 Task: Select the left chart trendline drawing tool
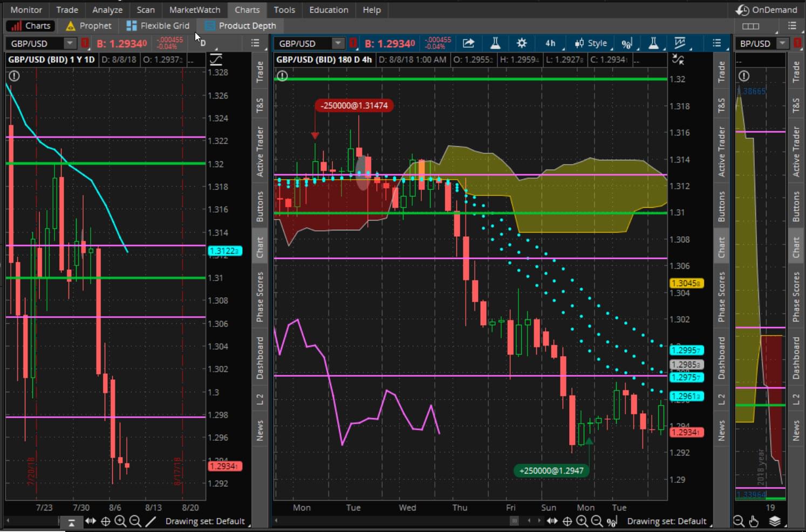[x=151, y=521]
